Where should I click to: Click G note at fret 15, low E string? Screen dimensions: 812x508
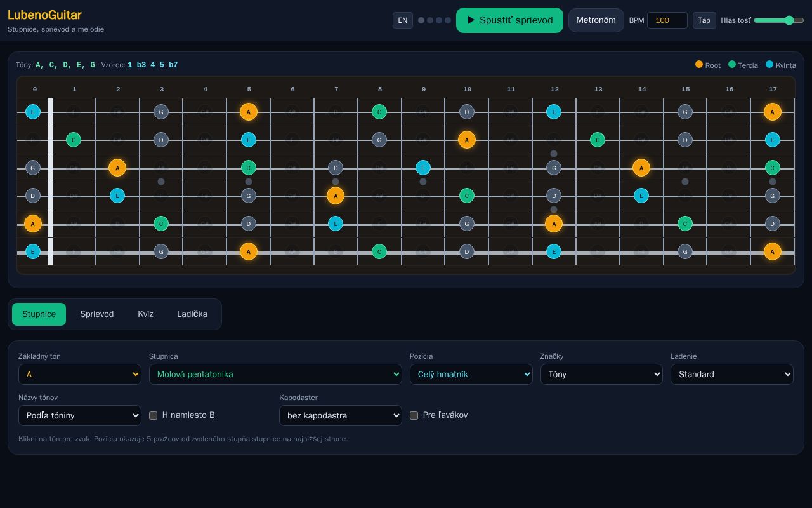(685, 251)
